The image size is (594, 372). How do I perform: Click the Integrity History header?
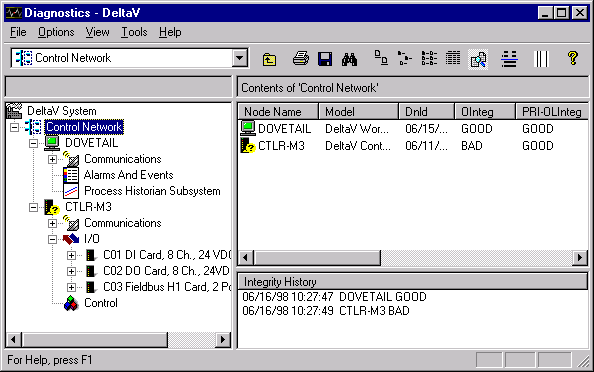413,282
